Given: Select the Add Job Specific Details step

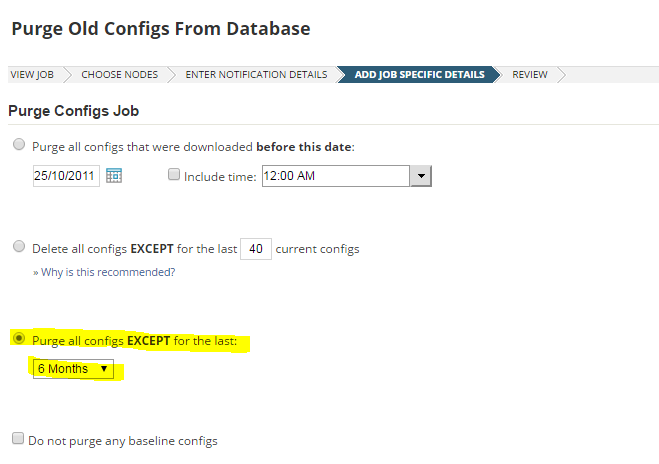Looking at the screenshot, I should pos(419,75).
